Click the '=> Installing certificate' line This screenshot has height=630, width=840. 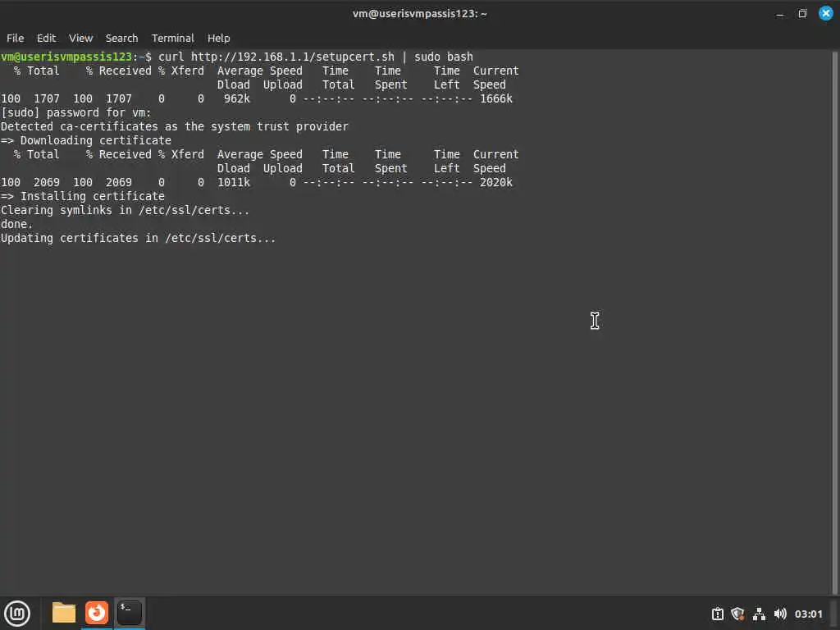pos(83,196)
